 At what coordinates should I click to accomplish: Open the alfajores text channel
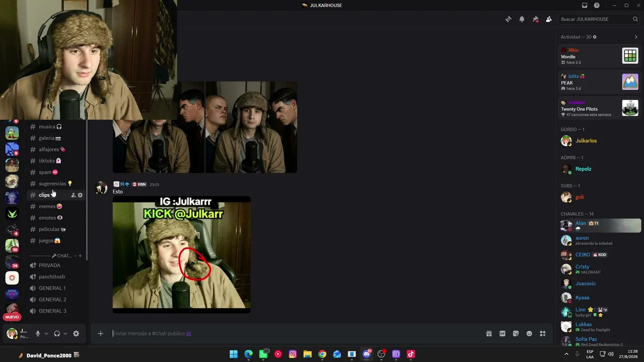pyautogui.click(x=56, y=149)
